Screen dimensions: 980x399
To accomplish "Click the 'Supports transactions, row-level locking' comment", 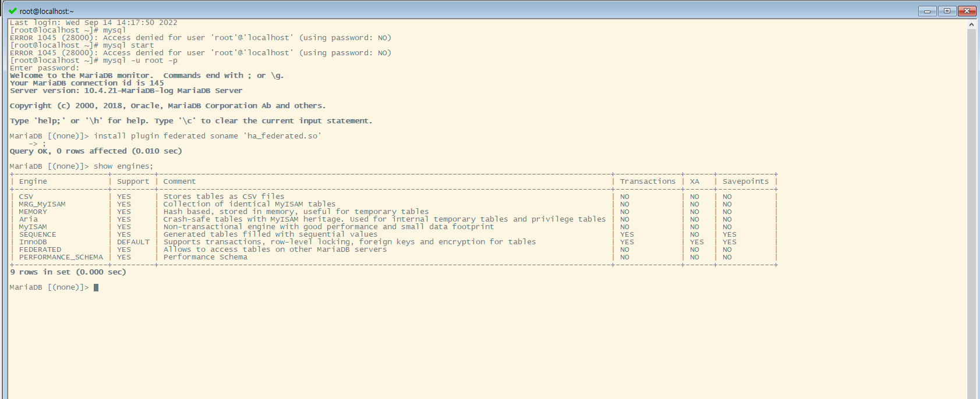I will [x=350, y=242].
